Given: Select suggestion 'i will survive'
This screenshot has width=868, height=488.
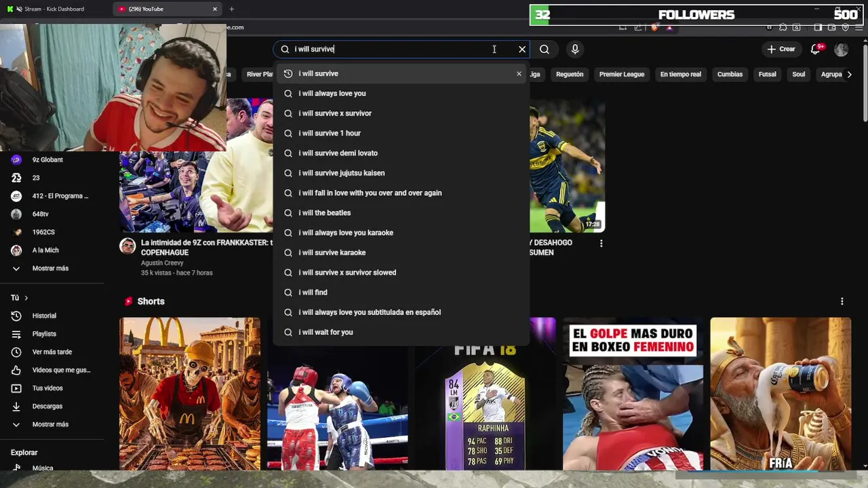Looking at the screenshot, I should pos(401,73).
